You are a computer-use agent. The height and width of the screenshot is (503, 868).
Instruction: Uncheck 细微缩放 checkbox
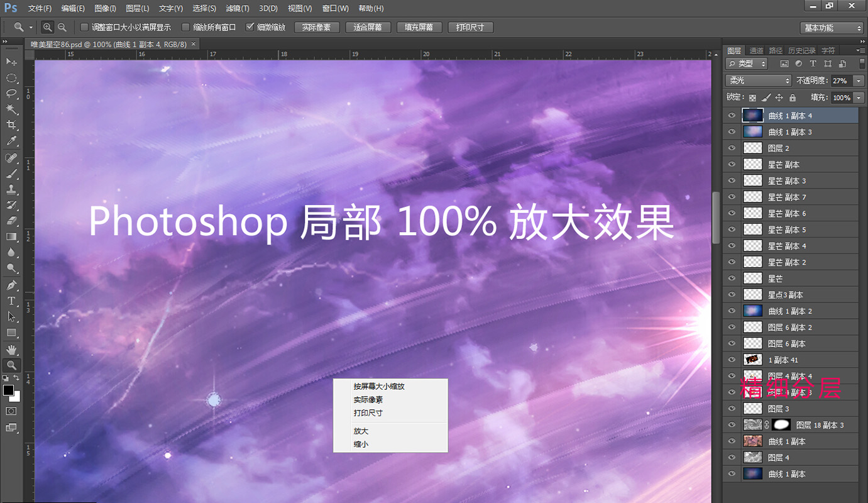coord(250,27)
